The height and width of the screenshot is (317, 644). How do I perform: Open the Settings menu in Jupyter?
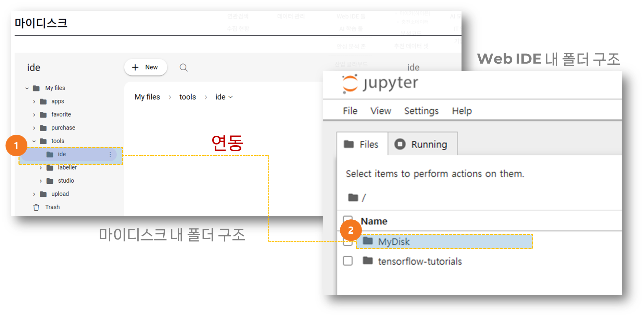(421, 111)
